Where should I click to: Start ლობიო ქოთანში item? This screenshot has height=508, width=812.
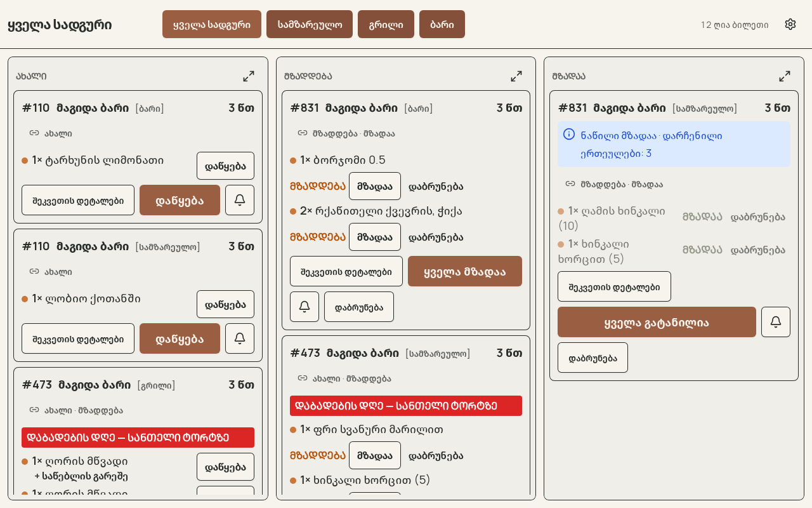coord(225,304)
